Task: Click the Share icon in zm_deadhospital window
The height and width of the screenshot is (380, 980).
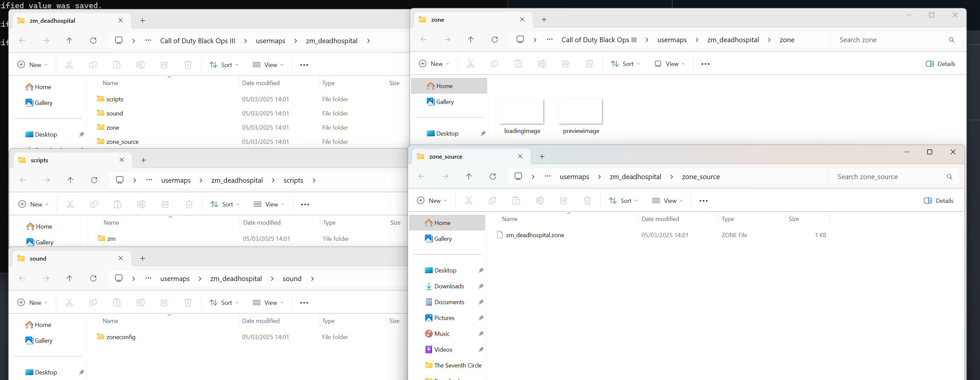Action: [164, 65]
